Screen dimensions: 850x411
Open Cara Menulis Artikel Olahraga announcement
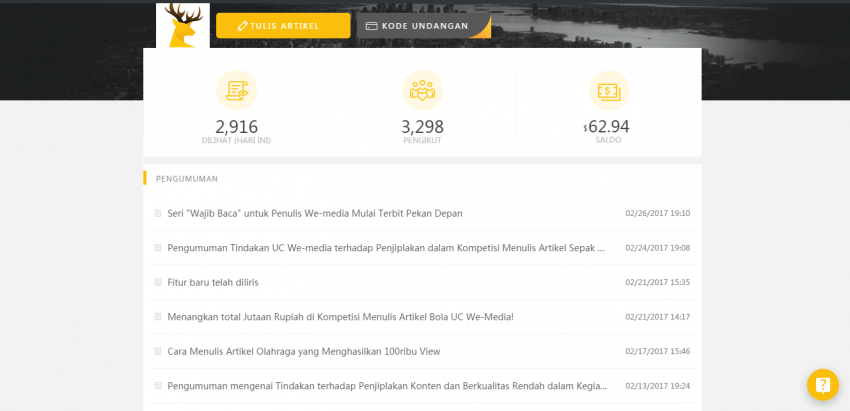[x=304, y=351]
